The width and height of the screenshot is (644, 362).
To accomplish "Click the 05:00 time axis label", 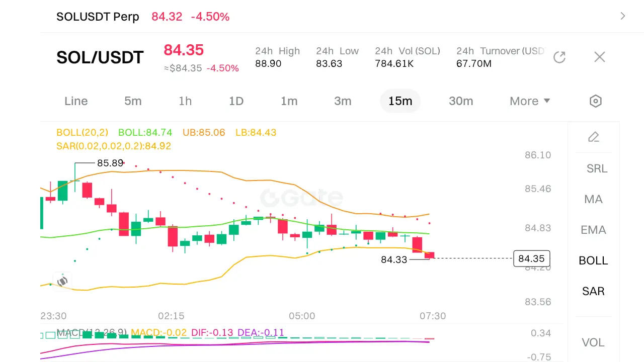I will (x=302, y=316).
